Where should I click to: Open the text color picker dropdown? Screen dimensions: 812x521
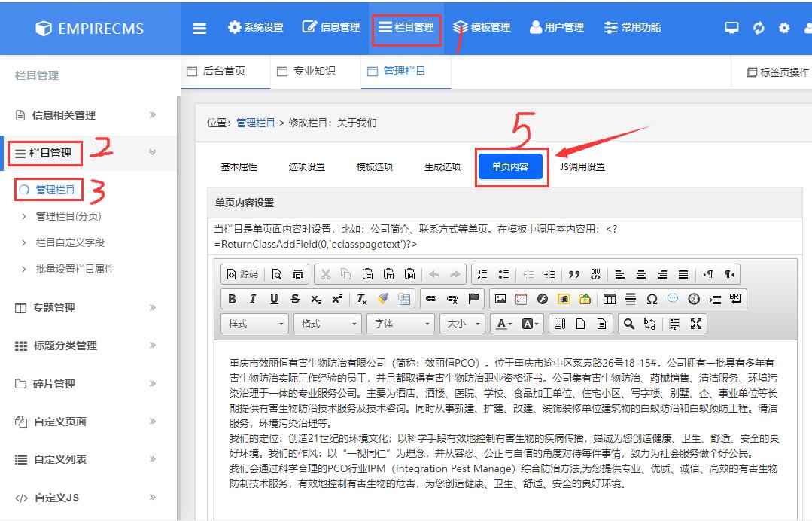tap(503, 324)
